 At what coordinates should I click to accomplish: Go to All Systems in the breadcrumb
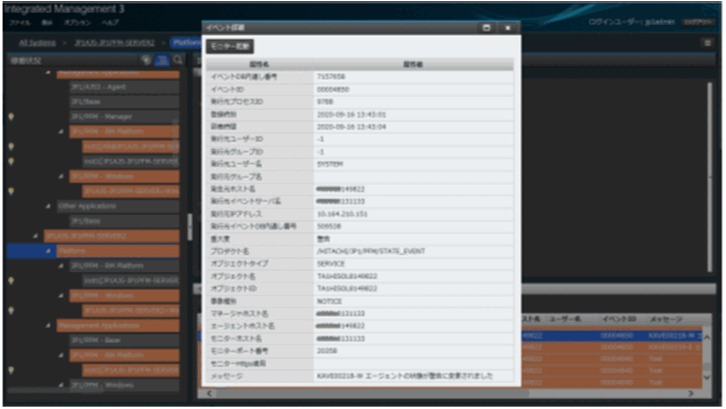pyautogui.click(x=37, y=43)
